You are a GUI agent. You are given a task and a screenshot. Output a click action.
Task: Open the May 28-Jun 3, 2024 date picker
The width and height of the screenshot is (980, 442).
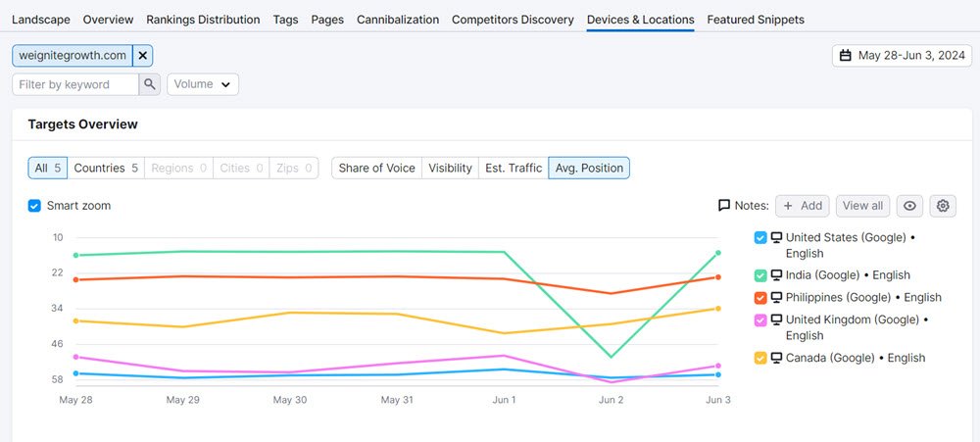pos(902,56)
